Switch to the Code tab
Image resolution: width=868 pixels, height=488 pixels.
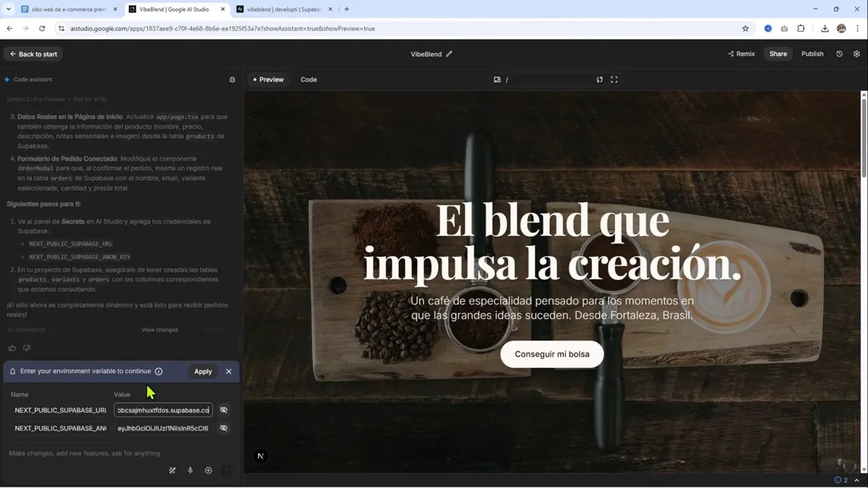click(x=309, y=79)
